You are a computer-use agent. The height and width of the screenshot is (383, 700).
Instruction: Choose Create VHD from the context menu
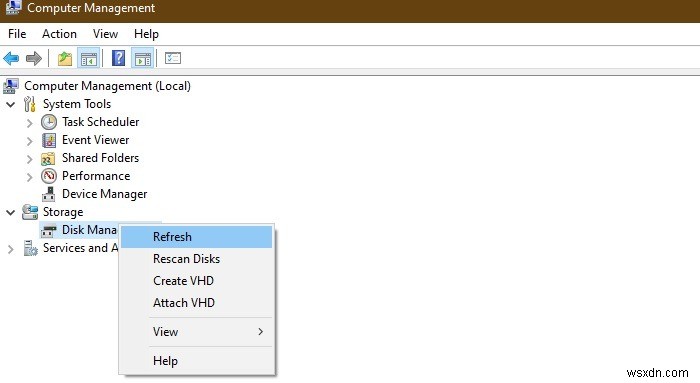(196, 281)
